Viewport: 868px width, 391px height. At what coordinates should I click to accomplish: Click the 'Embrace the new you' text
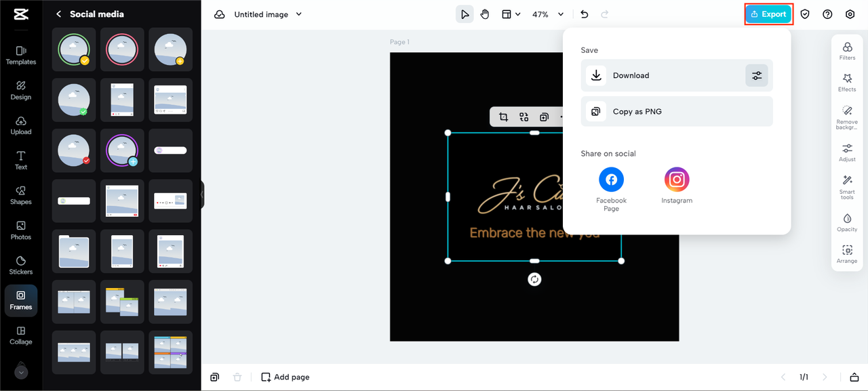[x=534, y=233]
